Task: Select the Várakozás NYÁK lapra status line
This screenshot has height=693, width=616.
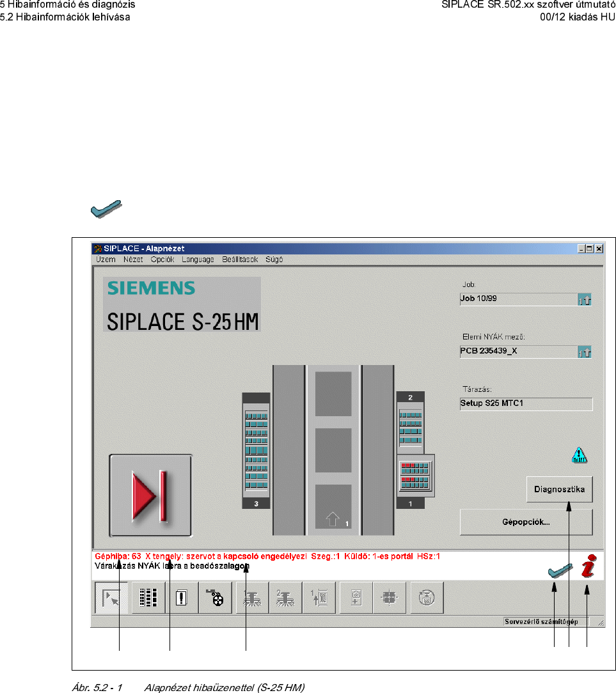Action: coord(172,566)
